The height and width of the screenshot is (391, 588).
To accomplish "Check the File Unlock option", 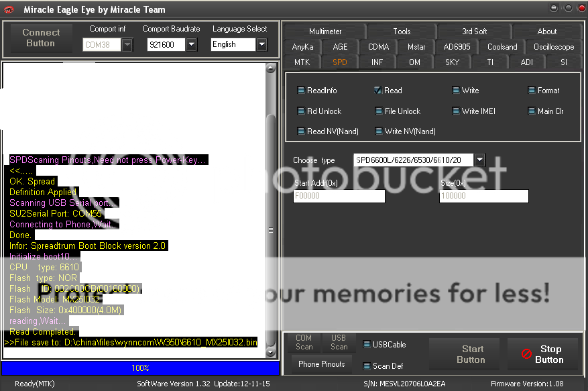I will point(378,111).
